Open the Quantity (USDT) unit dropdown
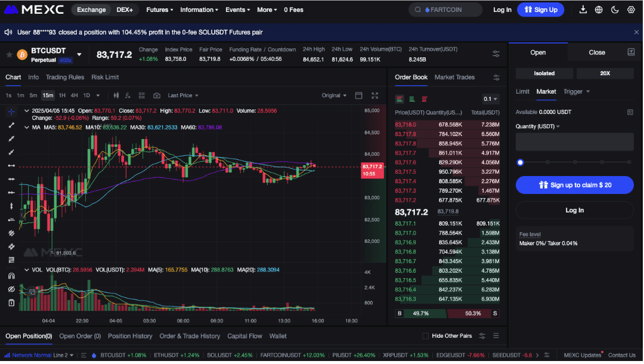Image resolution: width=644 pixels, height=364 pixels. pyautogui.click(x=538, y=127)
